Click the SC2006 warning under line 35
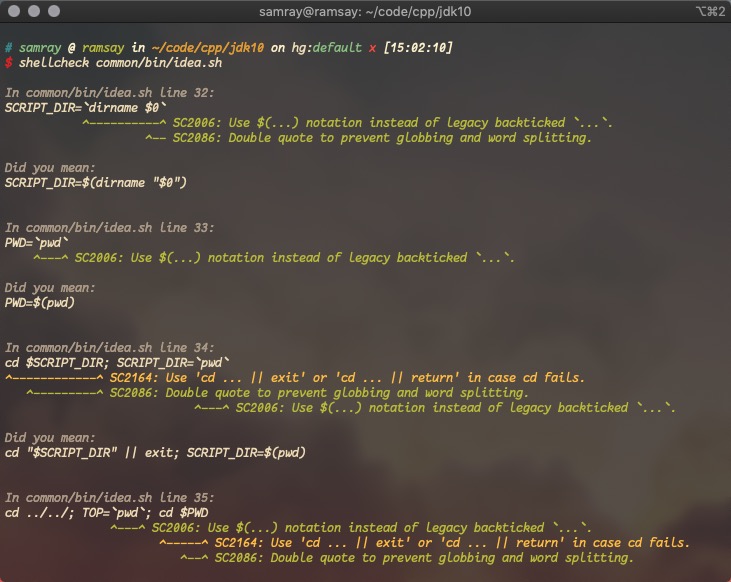The width and height of the screenshot is (731, 582). (372, 527)
